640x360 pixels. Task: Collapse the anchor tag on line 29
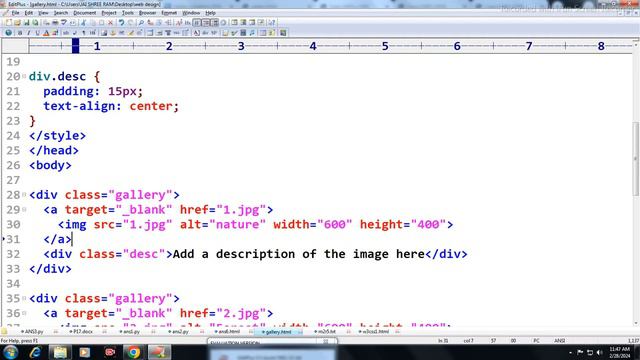pyautogui.click(x=24, y=209)
